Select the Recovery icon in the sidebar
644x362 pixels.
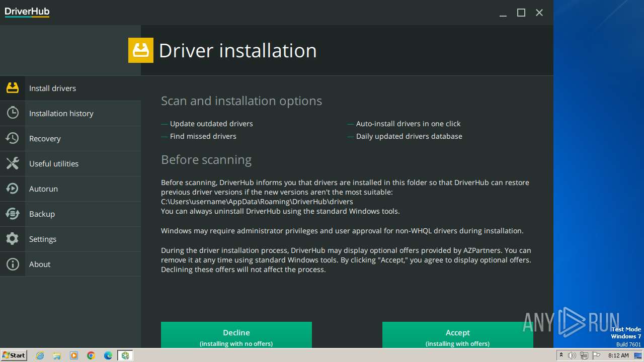pos(13,138)
